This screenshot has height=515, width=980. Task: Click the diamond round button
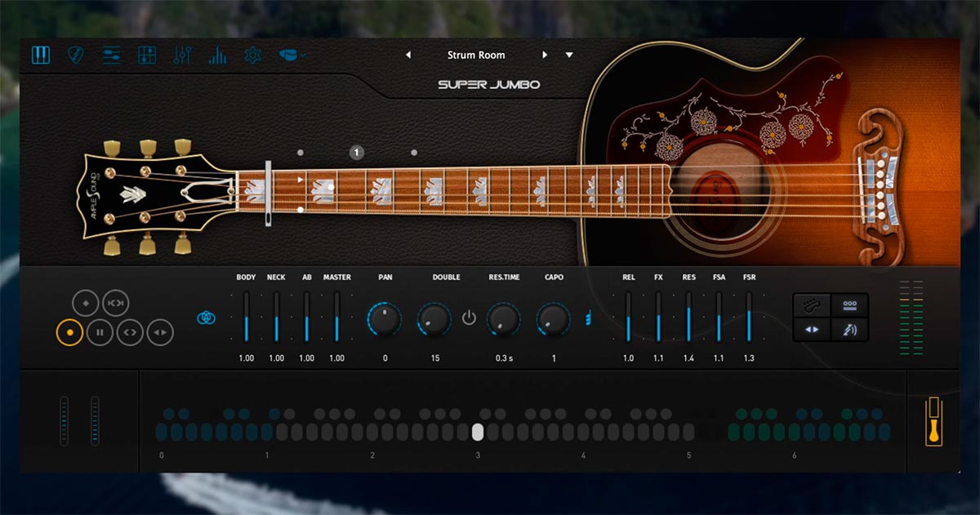[85, 303]
